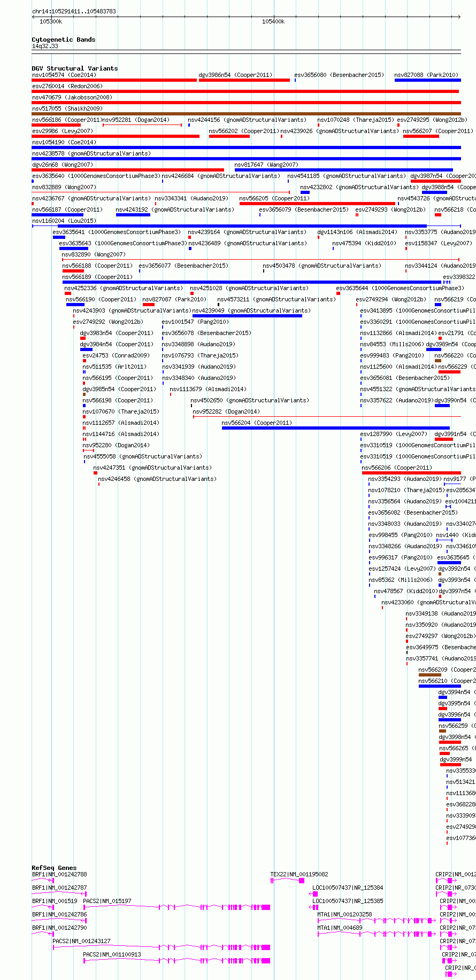Open gene MTA1|NM_004689

(x=377, y=934)
